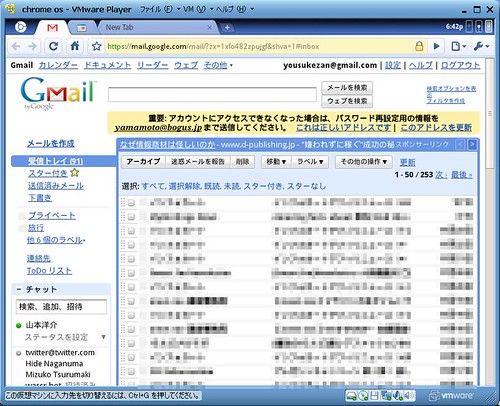Open 移動 dropdown
The image size is (500, 406).
[x=276, y=162]
